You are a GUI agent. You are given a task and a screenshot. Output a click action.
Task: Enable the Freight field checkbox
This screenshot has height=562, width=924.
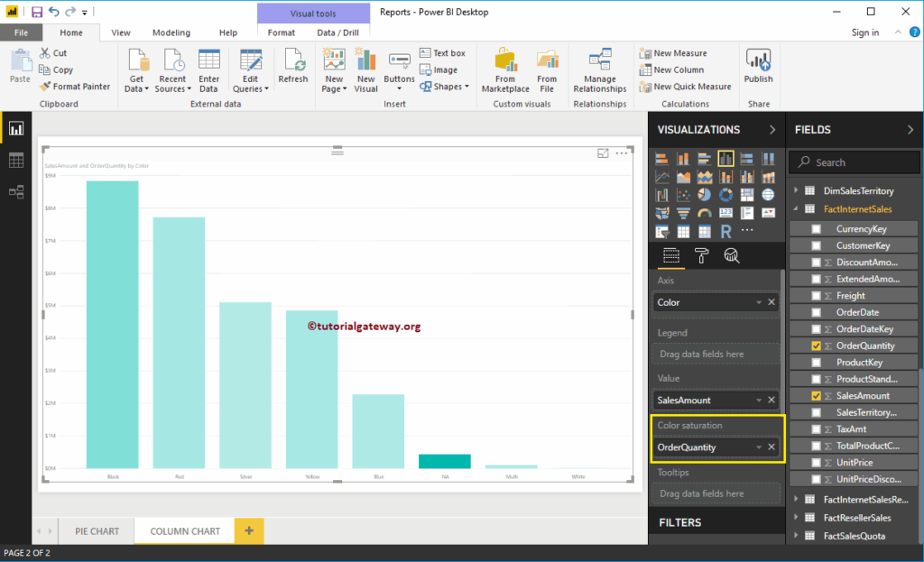click(816, 296)
